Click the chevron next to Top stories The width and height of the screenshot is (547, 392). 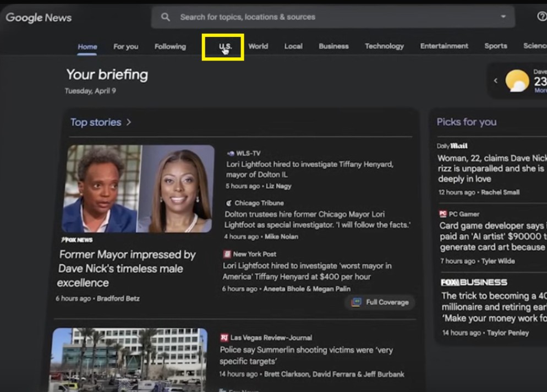point(129,122)
